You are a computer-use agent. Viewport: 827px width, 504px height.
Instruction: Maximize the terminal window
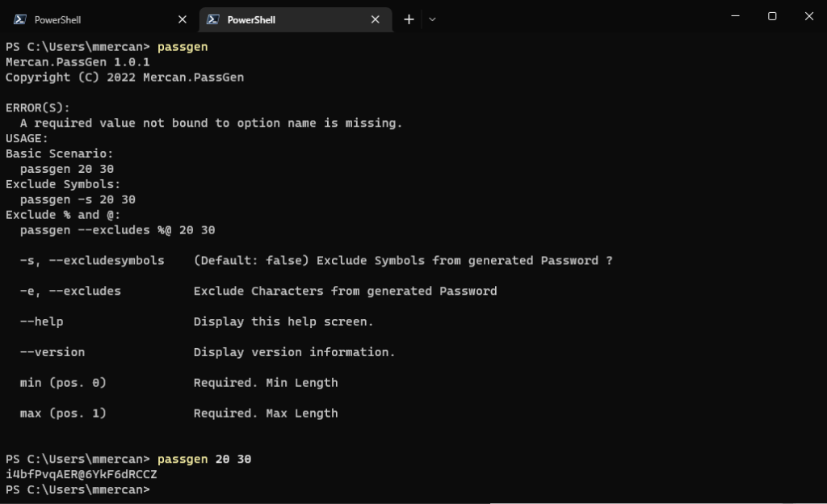click(x=772, y=16)
